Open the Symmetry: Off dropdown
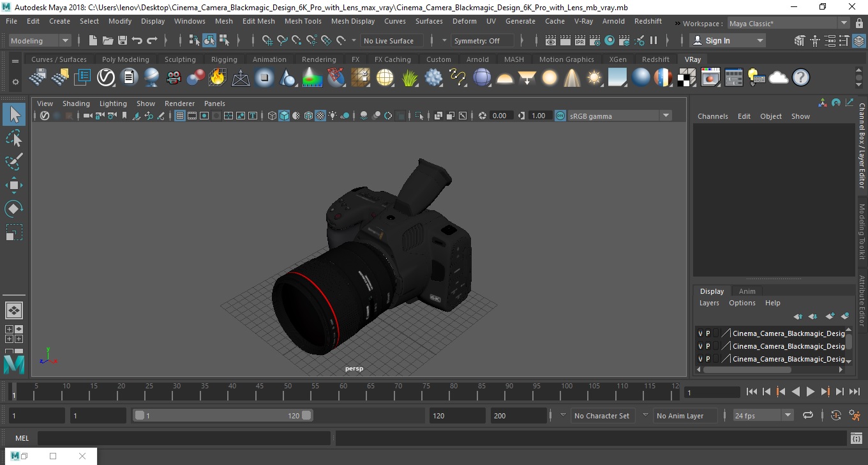The width and height of the screenshot is (868, 465). (483, 40)
